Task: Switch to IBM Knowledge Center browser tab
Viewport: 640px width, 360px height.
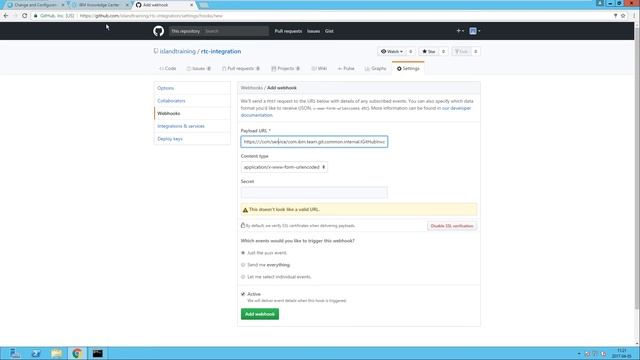Action: [99, 5]
